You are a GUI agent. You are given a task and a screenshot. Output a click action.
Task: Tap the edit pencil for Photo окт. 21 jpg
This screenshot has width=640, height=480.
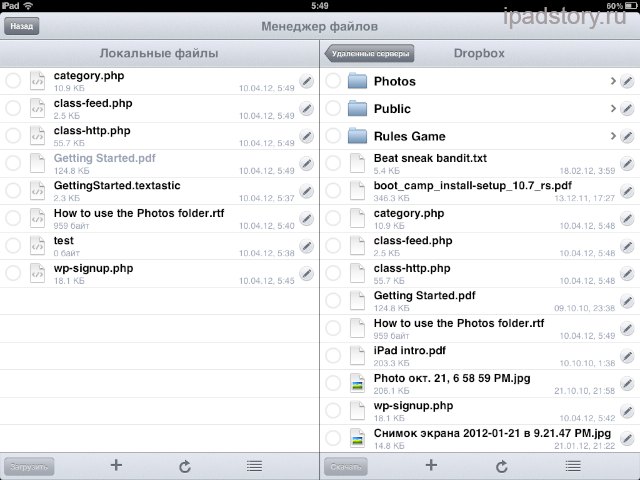click(x=627, y=384)
